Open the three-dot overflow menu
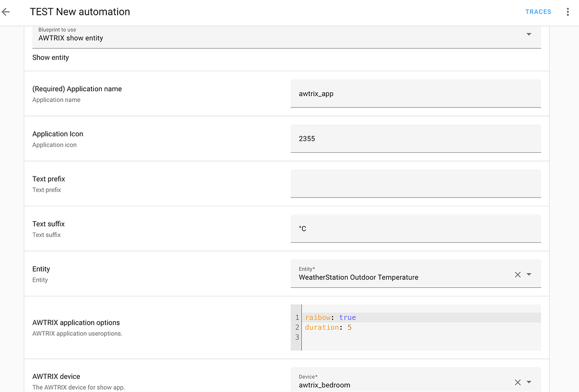 pos(568,12)
